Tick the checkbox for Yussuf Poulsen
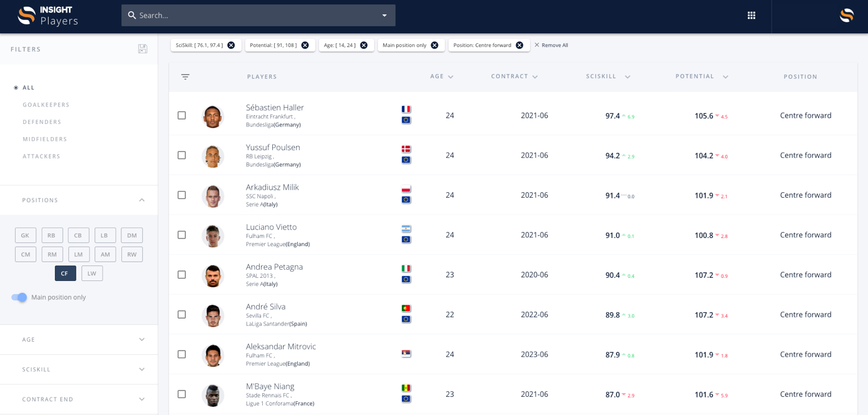The width and height of the screenshot is (868, 415). 181,155
